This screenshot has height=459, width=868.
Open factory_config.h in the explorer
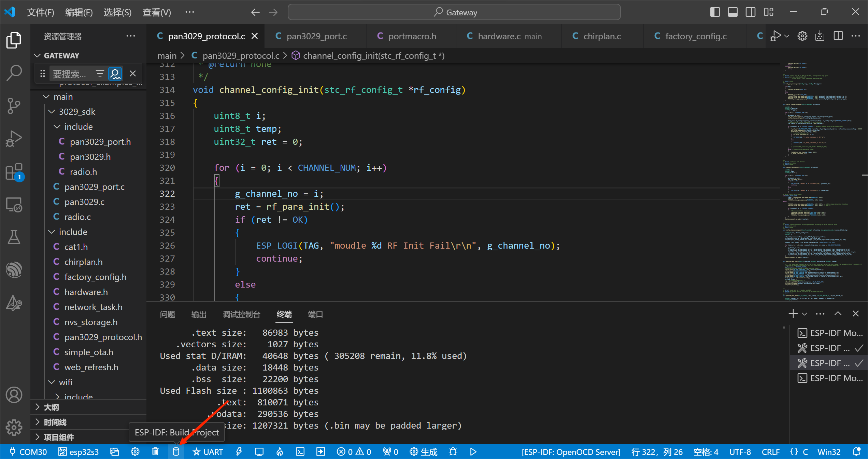click(95, 277)
